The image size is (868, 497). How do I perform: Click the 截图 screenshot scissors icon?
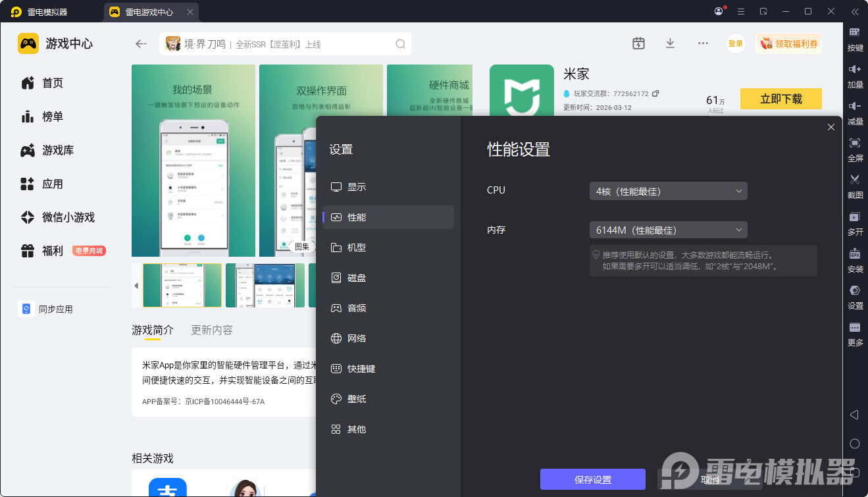[854, 180]
